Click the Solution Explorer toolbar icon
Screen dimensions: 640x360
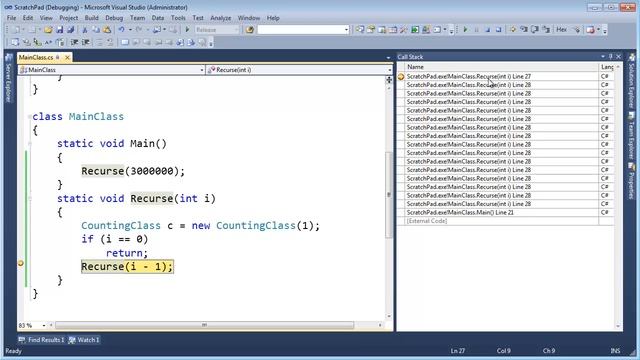[360, 30]
